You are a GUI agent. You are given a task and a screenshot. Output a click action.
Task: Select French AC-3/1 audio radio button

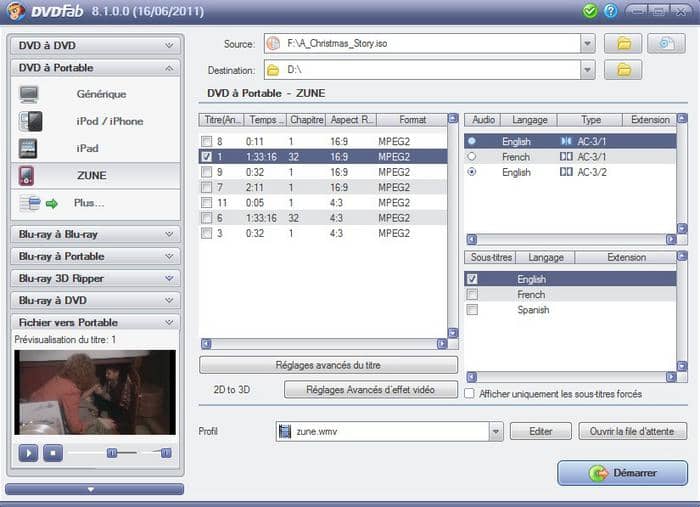pyautogui.click(x=471, y=157)
